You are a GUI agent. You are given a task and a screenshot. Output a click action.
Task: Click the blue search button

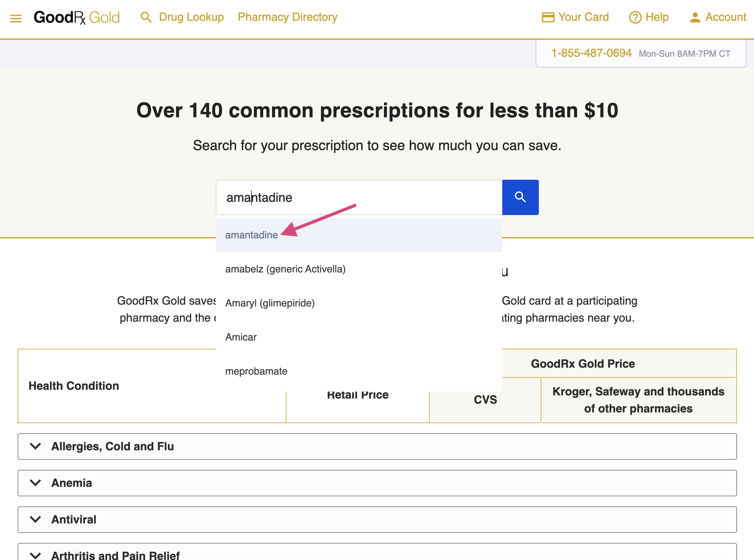click(520, 197)
